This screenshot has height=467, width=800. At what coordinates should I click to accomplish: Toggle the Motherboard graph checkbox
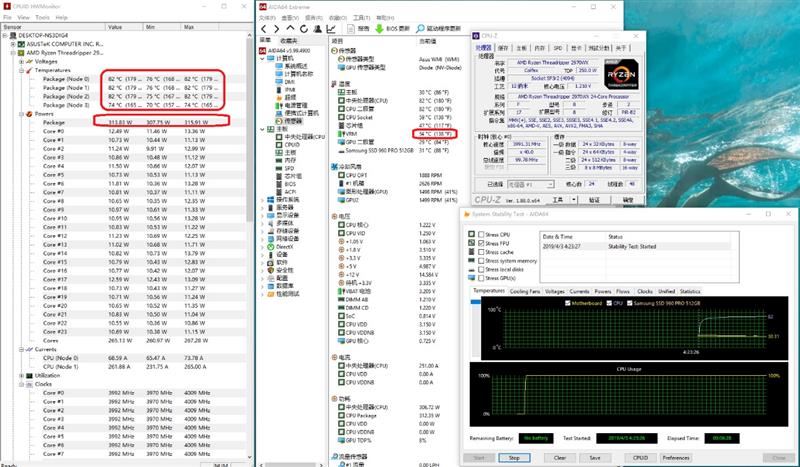568,303
